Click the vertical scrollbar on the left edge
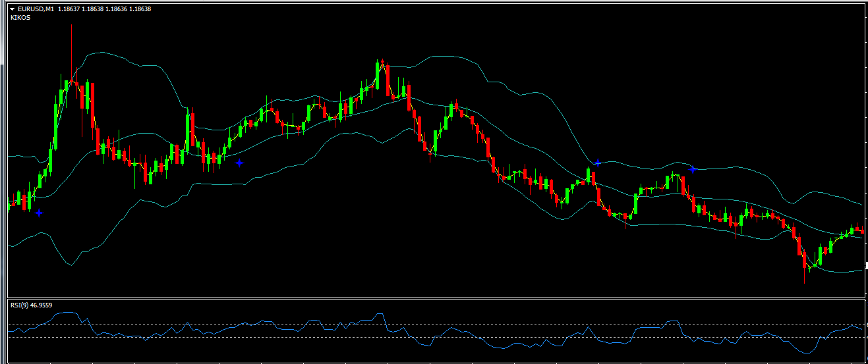This screenshot has width=868, height=364. (3, 165)
